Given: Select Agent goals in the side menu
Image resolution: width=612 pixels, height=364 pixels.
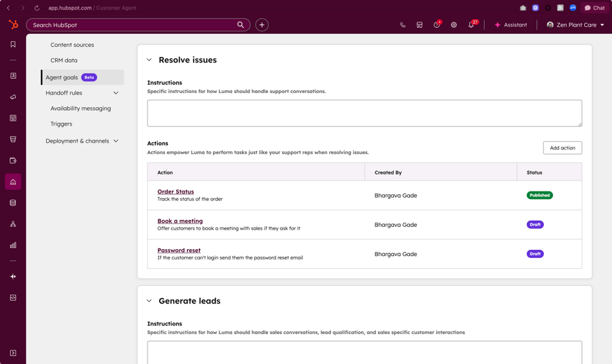Looking at the screenshot, I should (62, 77).
